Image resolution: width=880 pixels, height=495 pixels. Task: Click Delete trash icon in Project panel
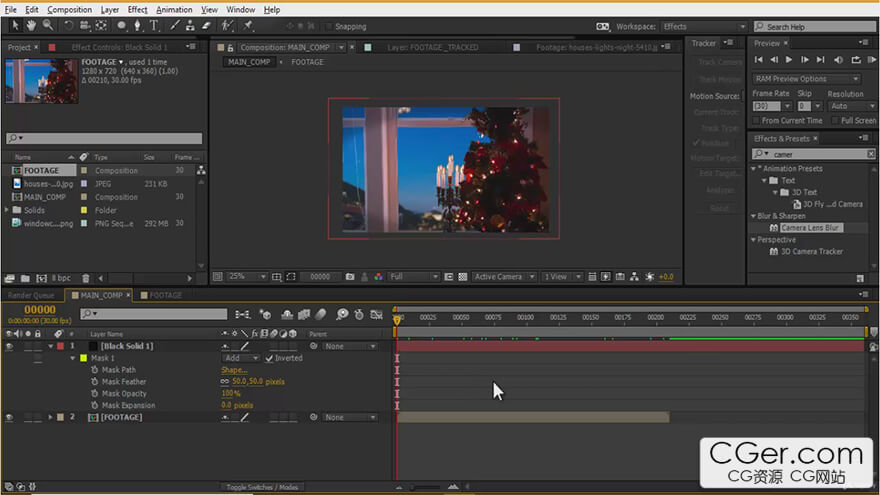(x=85, y=278)
